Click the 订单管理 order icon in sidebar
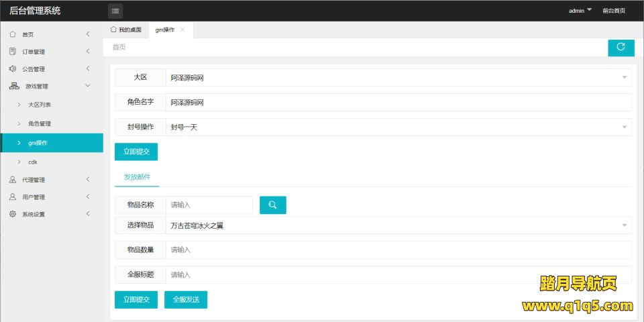 coord(13,52)
